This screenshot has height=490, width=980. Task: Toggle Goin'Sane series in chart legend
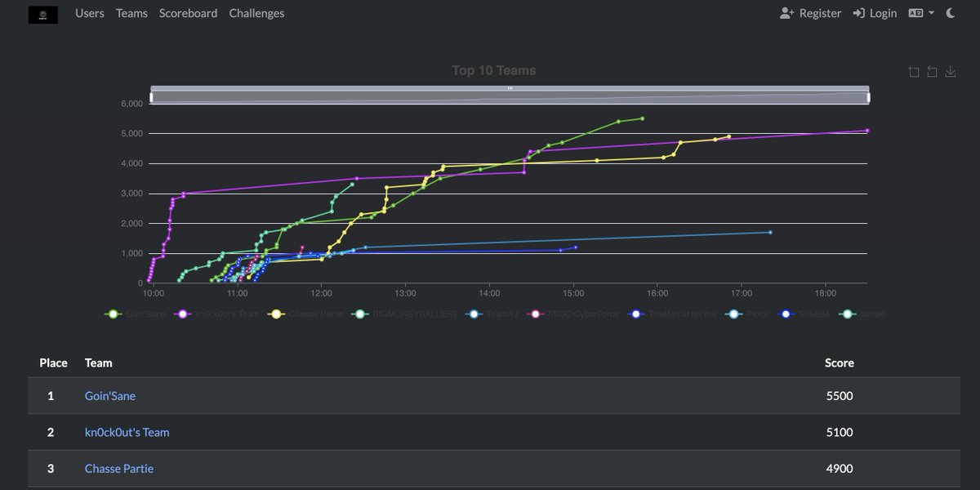tap(136, 314)
